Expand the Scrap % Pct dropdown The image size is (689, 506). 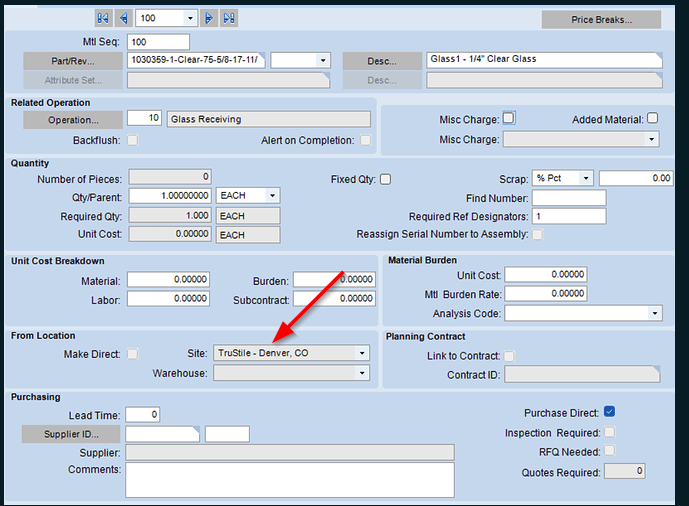point(585,179)
